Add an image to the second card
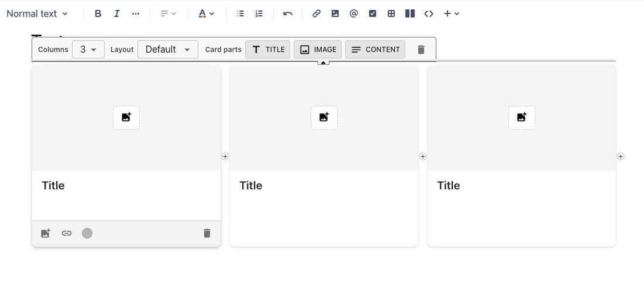The width and height of the screenshot is (644, 287). (x=324, y=117)
